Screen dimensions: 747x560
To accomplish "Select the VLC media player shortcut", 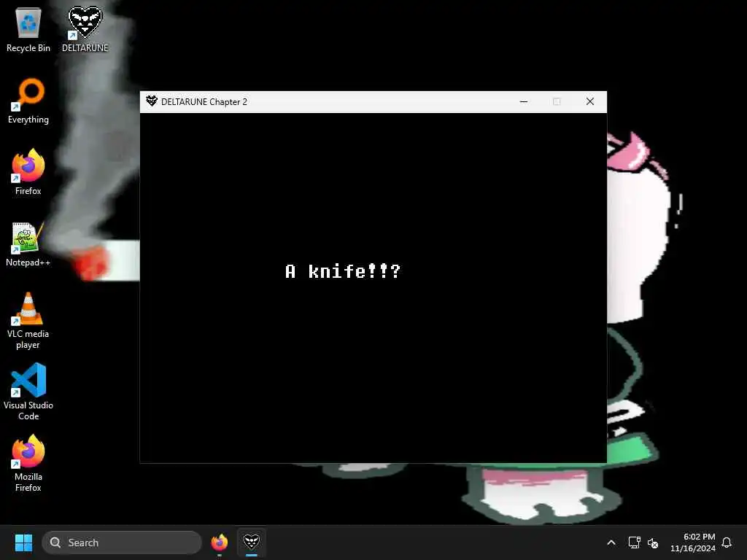I will click(x=28, y=321).
